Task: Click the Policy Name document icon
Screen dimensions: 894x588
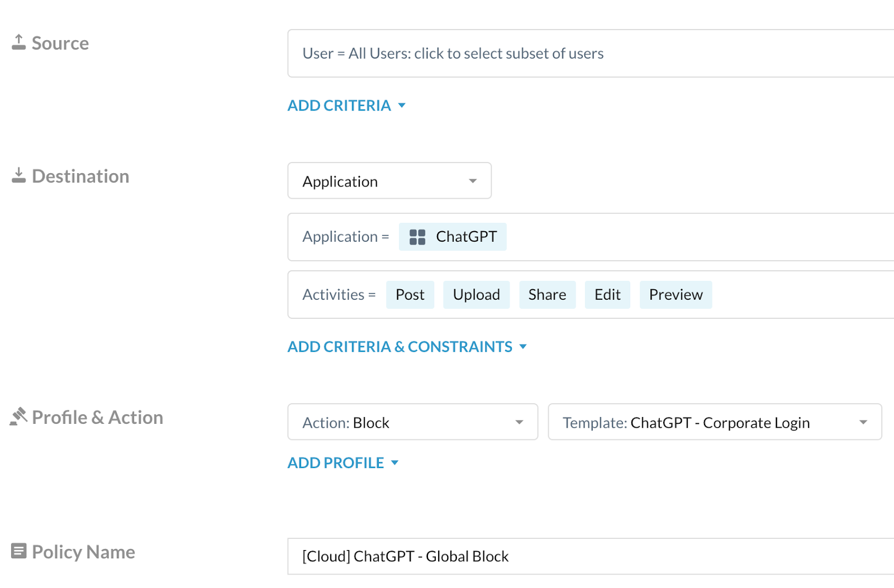Action: 18,551
